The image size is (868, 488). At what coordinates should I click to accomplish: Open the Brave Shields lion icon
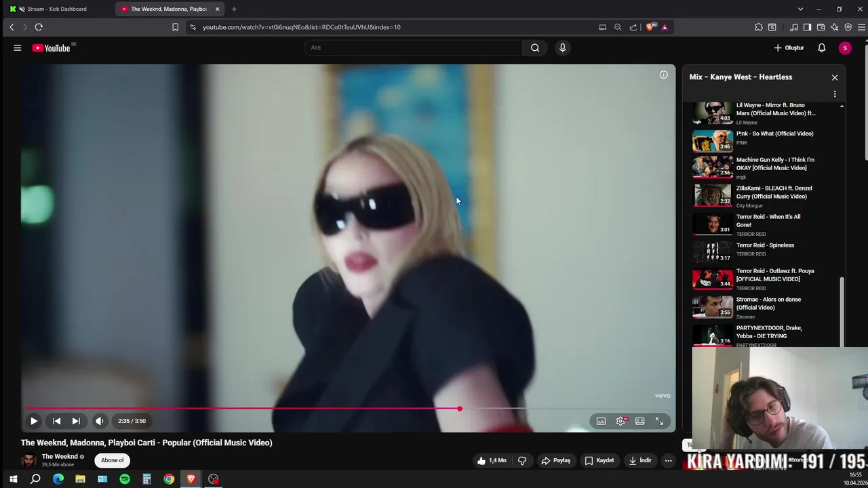pyautogui.click(x=650, y=27)
